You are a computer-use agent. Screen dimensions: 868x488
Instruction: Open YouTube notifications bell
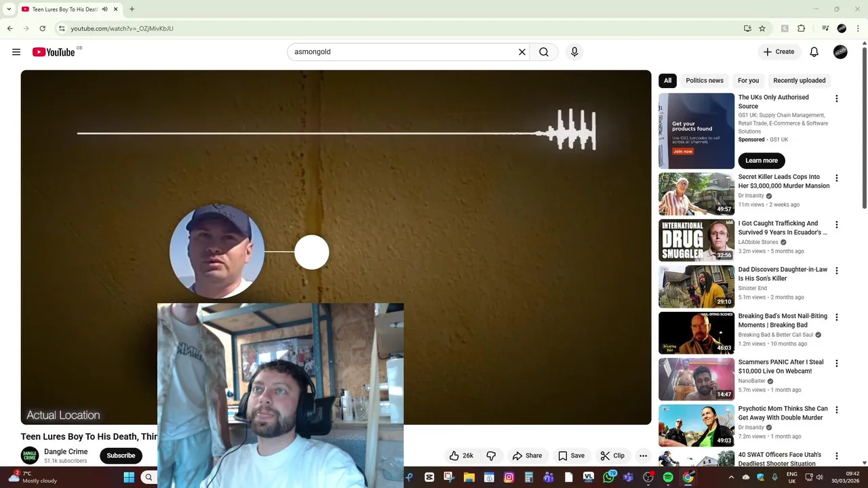814,52
